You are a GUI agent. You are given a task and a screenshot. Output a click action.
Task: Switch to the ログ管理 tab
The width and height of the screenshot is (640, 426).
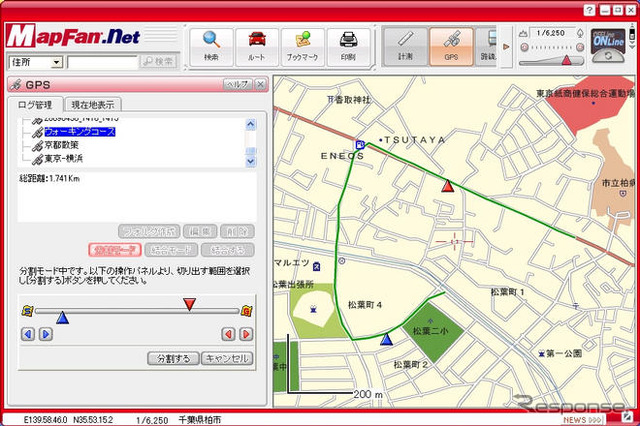[35, 105]
